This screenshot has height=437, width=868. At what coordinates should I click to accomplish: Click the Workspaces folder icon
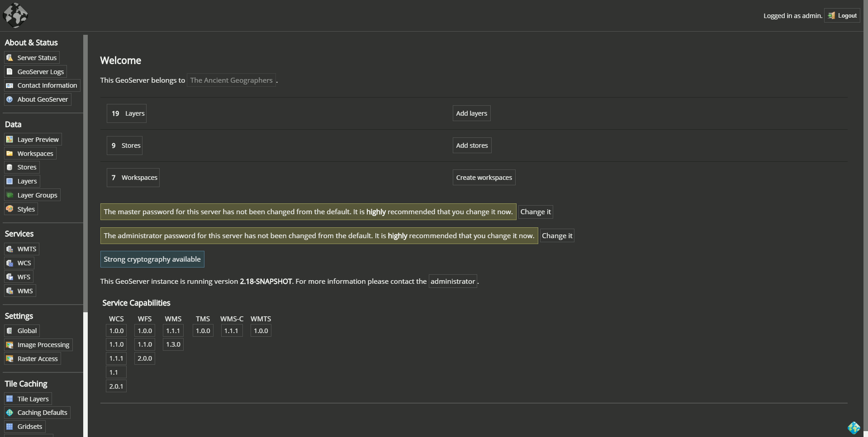point(9,154)
